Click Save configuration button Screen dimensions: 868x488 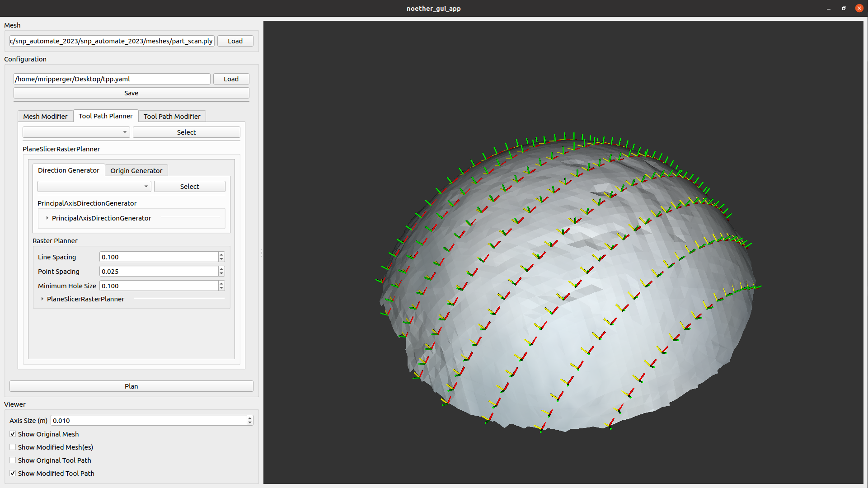coord(131,93)
